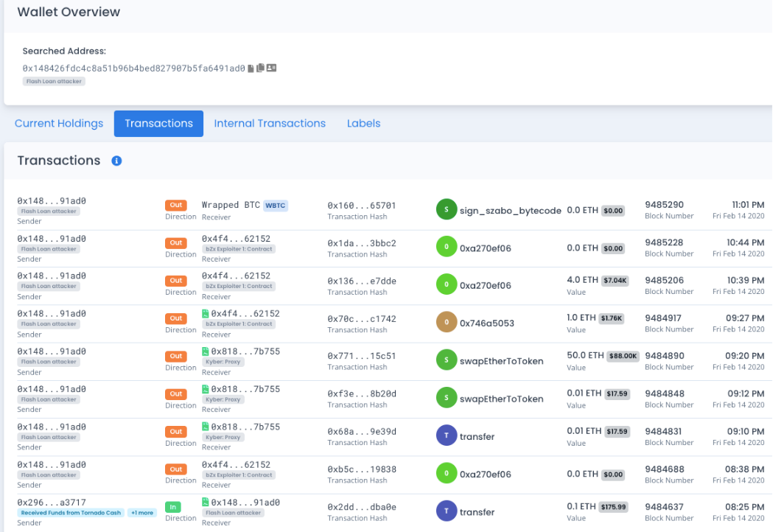Click the purple T icon in the 0x68a...9e39d row
The height and width of the screenshot is (532, 773).
pos(447,437)
